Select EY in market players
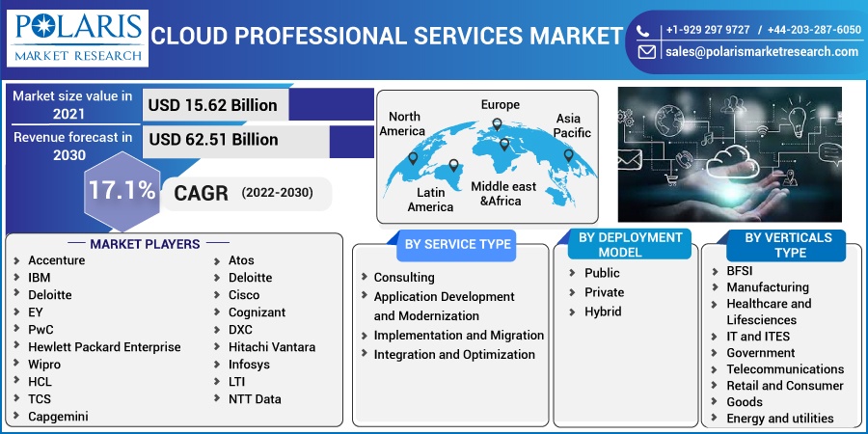 36,312
